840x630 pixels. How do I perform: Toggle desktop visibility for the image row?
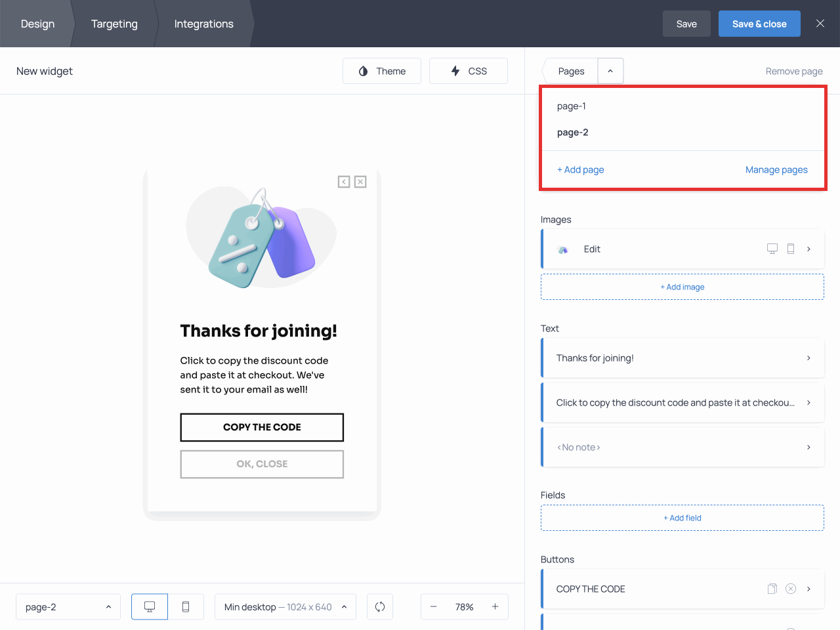point(772,249)
